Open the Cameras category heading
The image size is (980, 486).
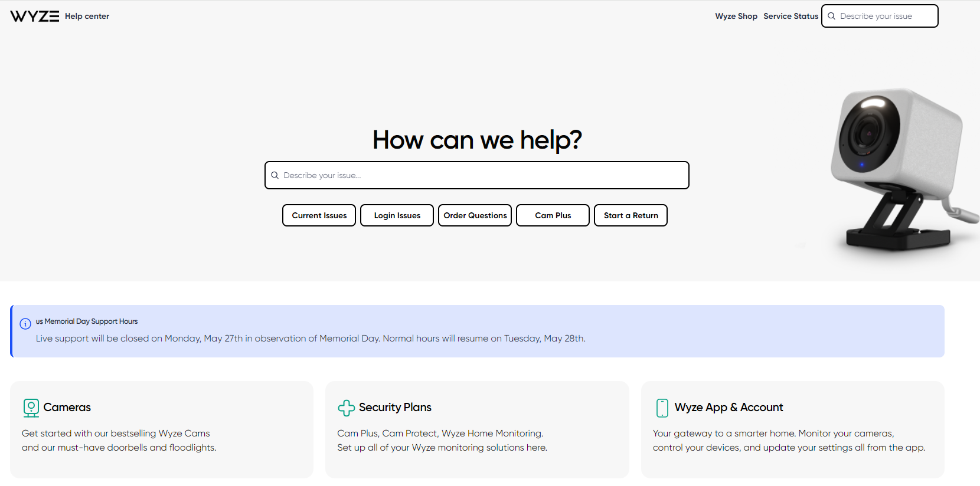click(x=67, y=408)
